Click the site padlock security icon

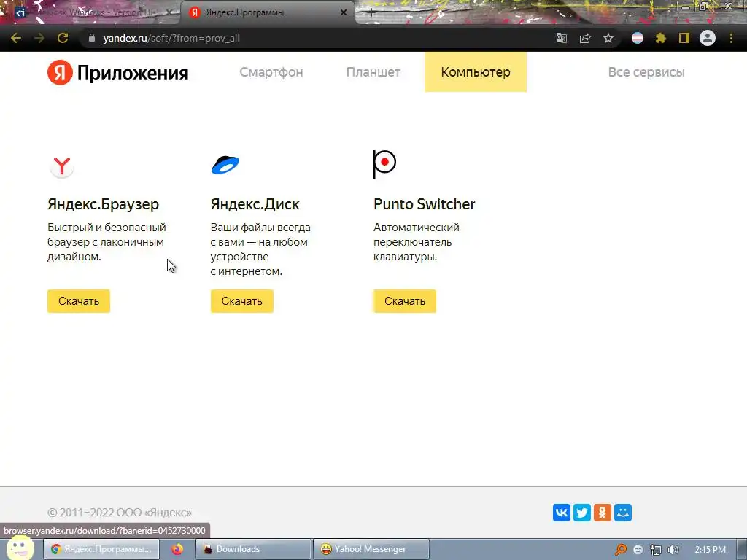[x=92, y=38]
